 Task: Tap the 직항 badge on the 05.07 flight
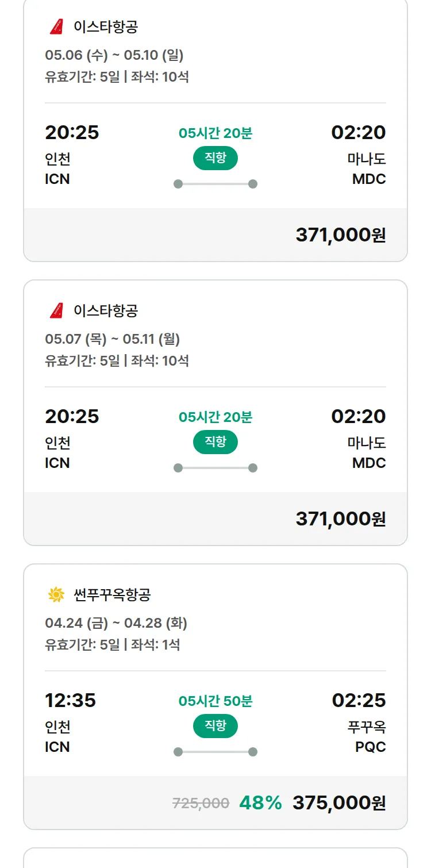coord(215,442)
